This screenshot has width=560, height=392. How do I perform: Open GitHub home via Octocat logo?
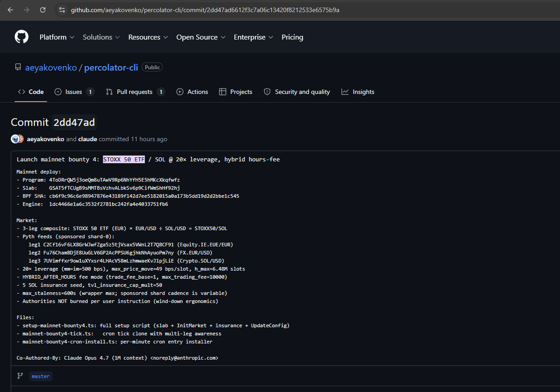click(x=21, y=37)
